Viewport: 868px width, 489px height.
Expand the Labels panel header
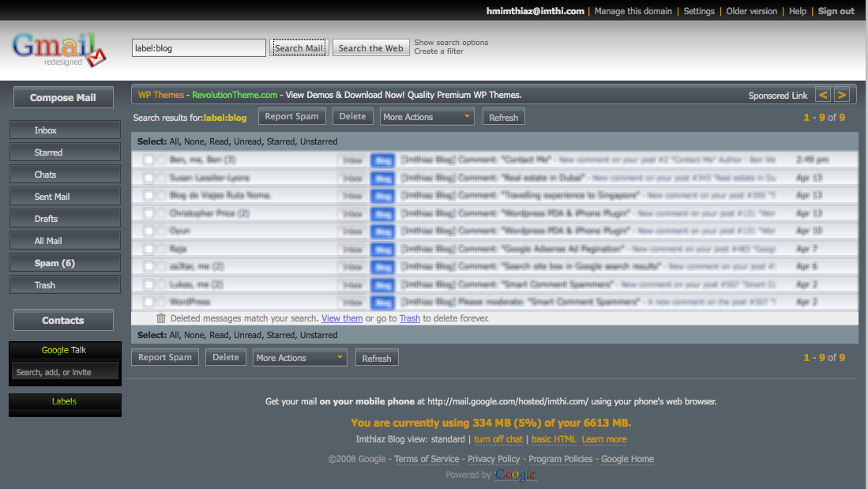(65, 401)
